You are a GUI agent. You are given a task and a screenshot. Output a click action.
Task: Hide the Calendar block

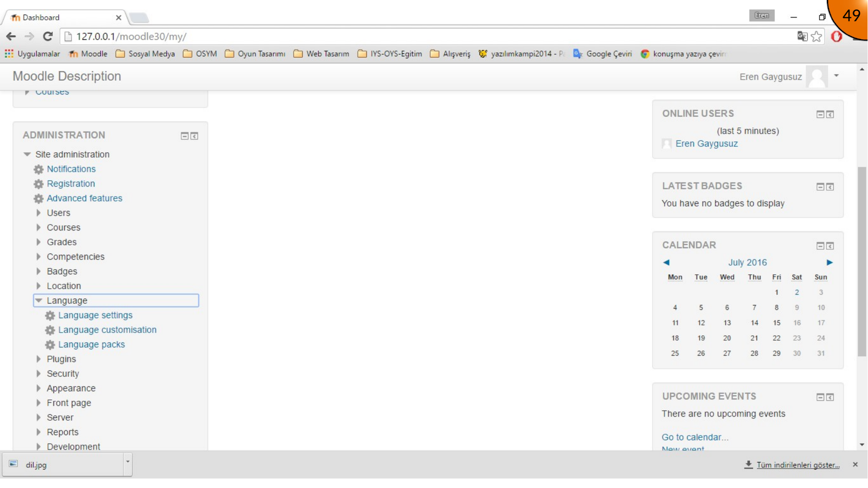click(x=821, y=246)
